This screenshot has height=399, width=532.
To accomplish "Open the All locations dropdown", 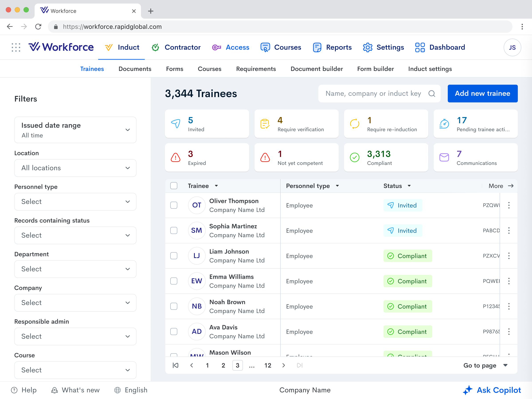I will pyautogui.click(x=75, y=168).
